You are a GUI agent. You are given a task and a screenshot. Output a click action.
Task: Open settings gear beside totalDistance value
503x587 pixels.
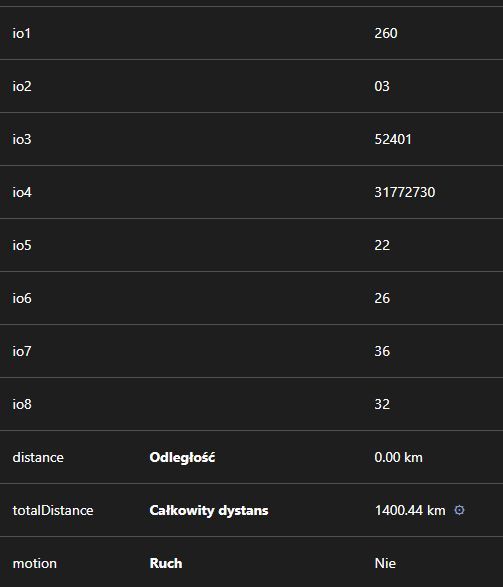(459, 510)
